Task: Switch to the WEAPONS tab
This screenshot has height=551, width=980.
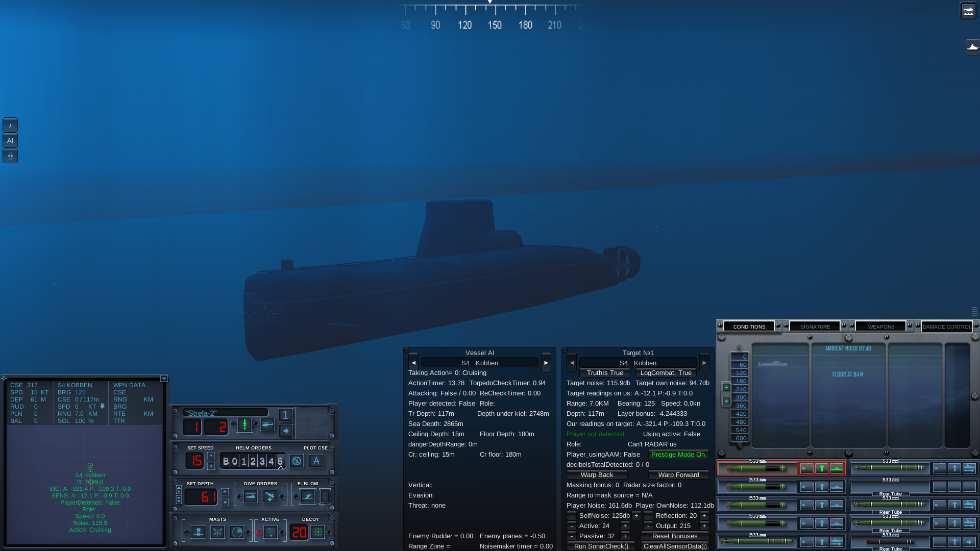Action: coord(880,326)
